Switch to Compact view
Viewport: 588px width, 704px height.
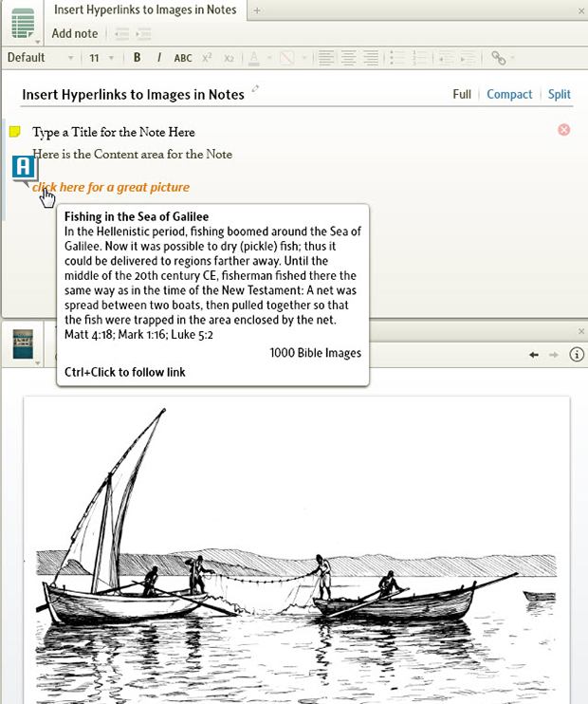click(509, 94)
